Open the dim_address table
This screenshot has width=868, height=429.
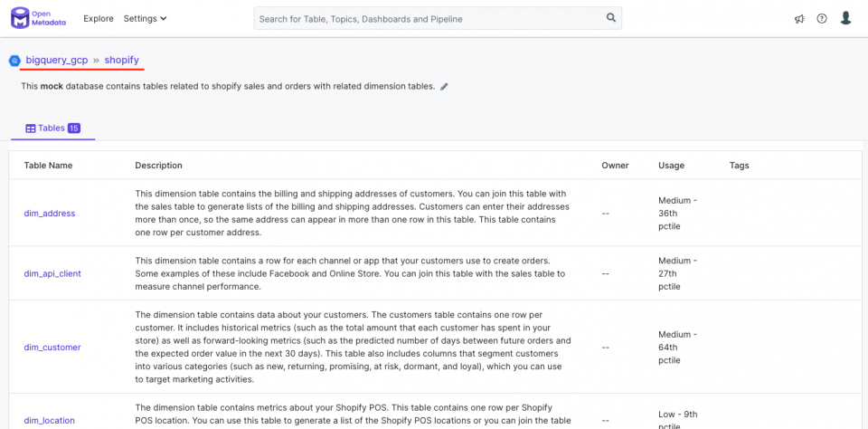tap(49, 213)
